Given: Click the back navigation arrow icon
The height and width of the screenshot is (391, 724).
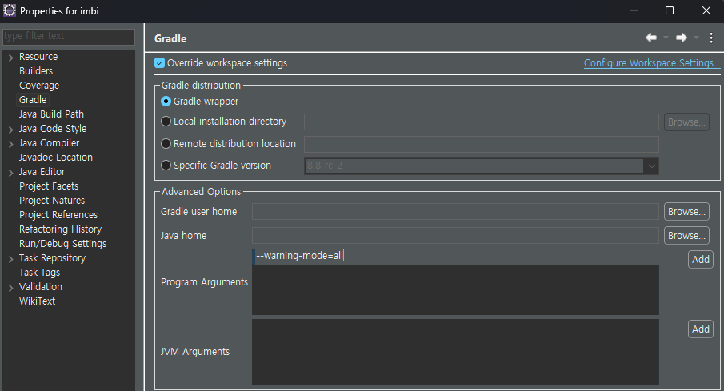Looking at the screenshot, I should point(651,38).
